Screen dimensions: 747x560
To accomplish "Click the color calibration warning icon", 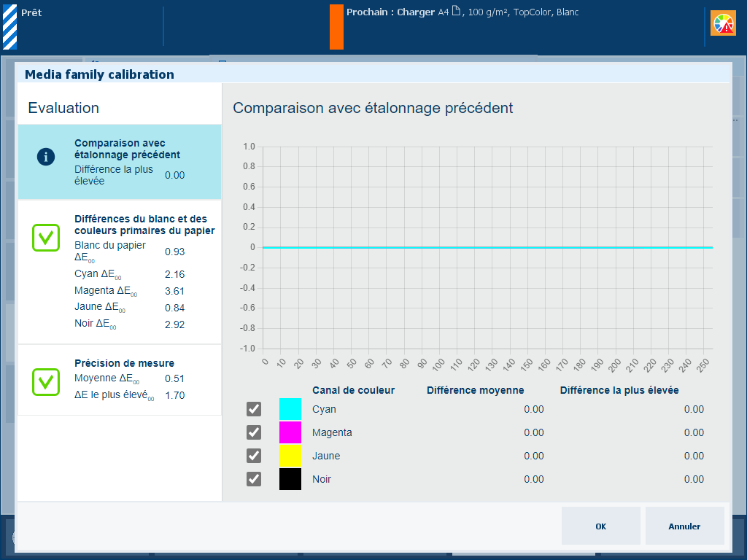I will [724, 24].
